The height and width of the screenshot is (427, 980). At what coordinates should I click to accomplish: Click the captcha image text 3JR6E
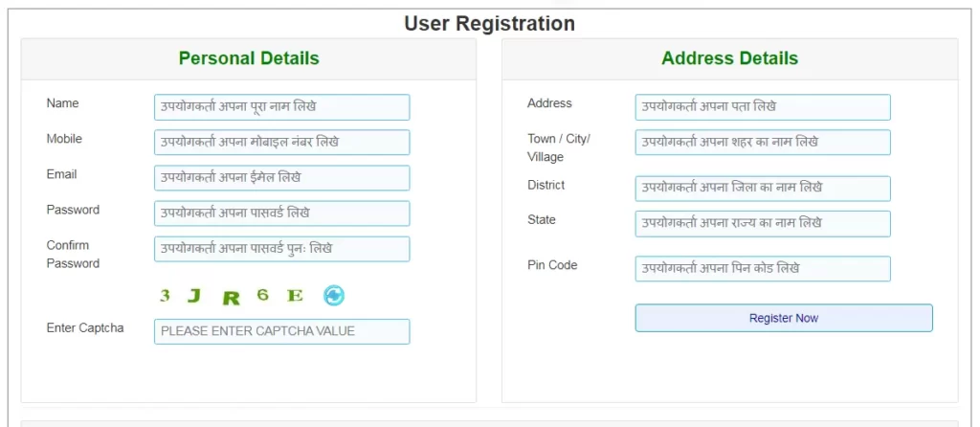(232, 297)
